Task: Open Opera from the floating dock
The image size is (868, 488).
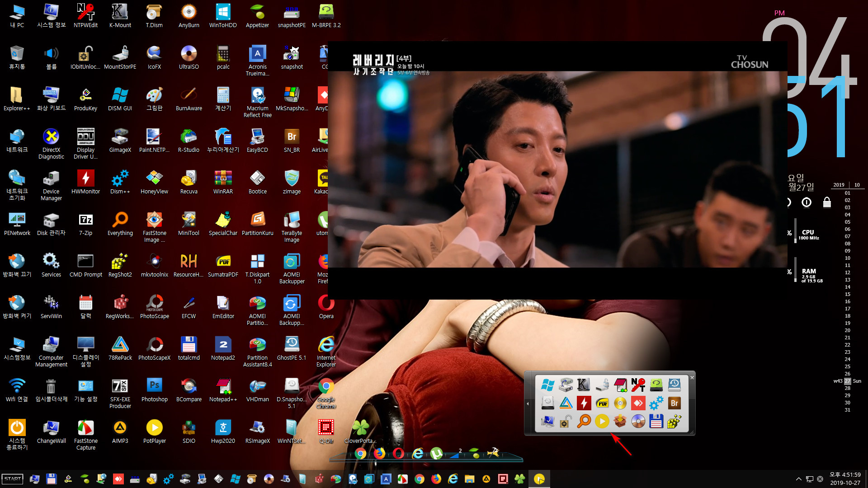Action: [x=398, y=453]
